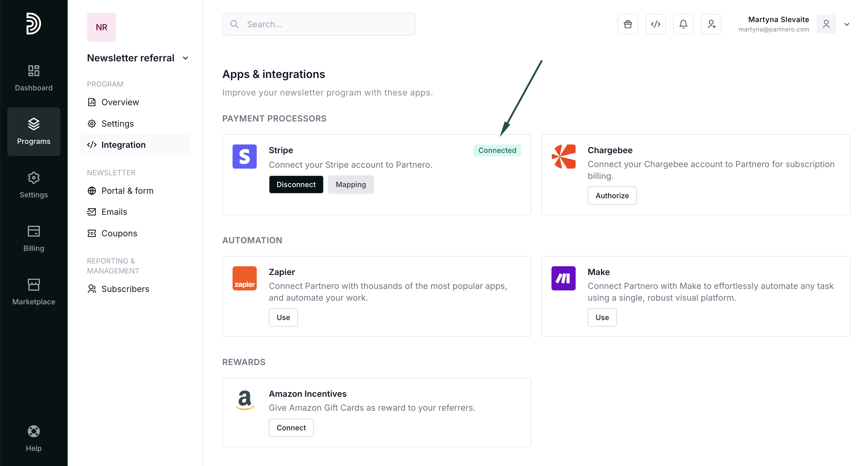Open the Portal & form menu item
Viewport: 868px width, 466px height.
click(x=127, y=191)
